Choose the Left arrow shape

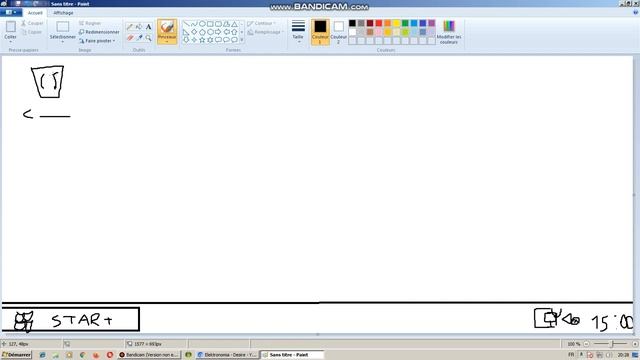point(226,32)
